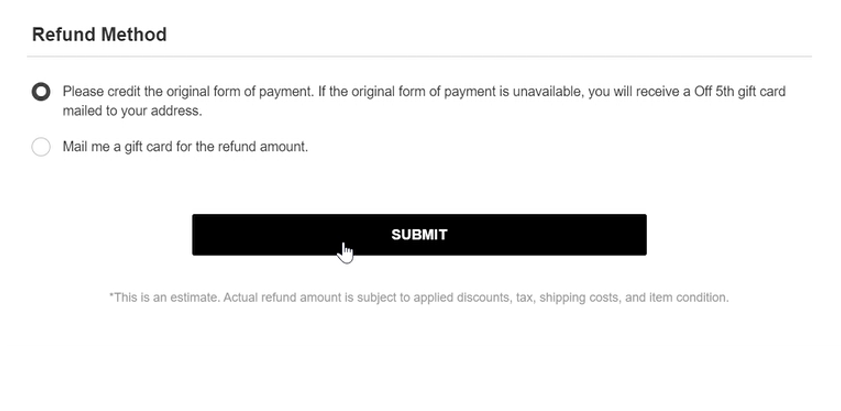Keep refund to original payment method selected

click(x=41, y=92)
